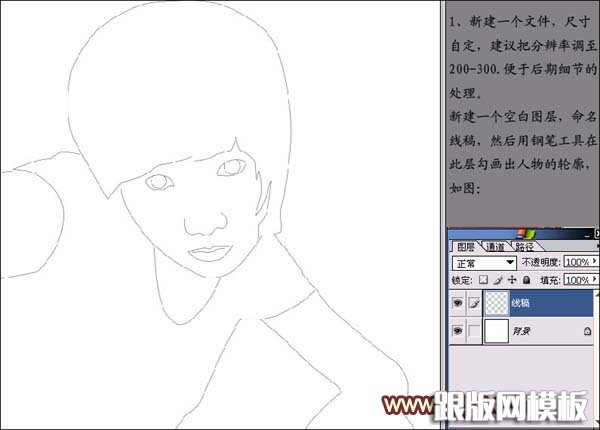Hide the 线稿 layer with eye icon
The height and width of the screenshot is (430, 600).
(x=459, y=301)
